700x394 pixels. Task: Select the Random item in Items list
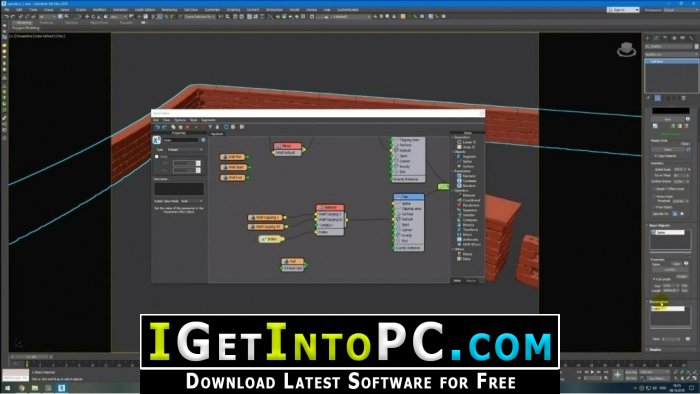coord(469,186)
